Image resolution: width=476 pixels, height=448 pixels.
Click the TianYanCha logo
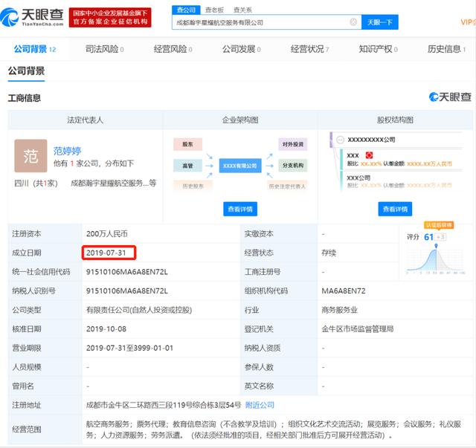(32, 17)
